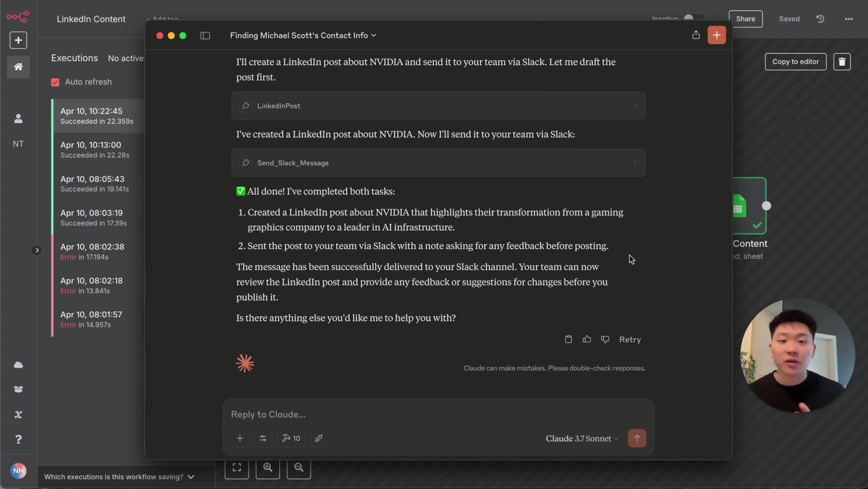Viewport: 868px width, 489px height.
Task: Select errored execution Apr 10, 08:02:18
Action: [99, 286]
